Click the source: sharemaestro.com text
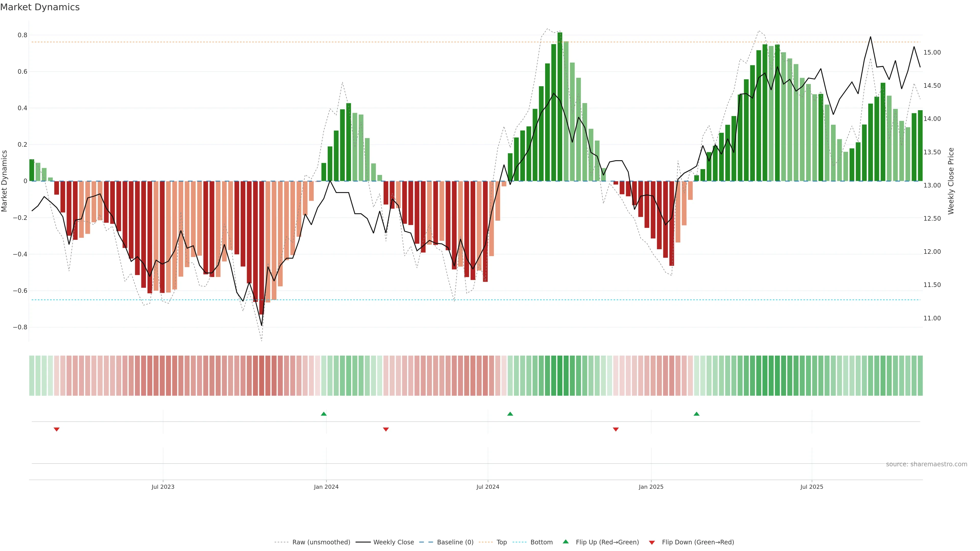Screen dimensions: 980x551 click(x=926, y=464)
